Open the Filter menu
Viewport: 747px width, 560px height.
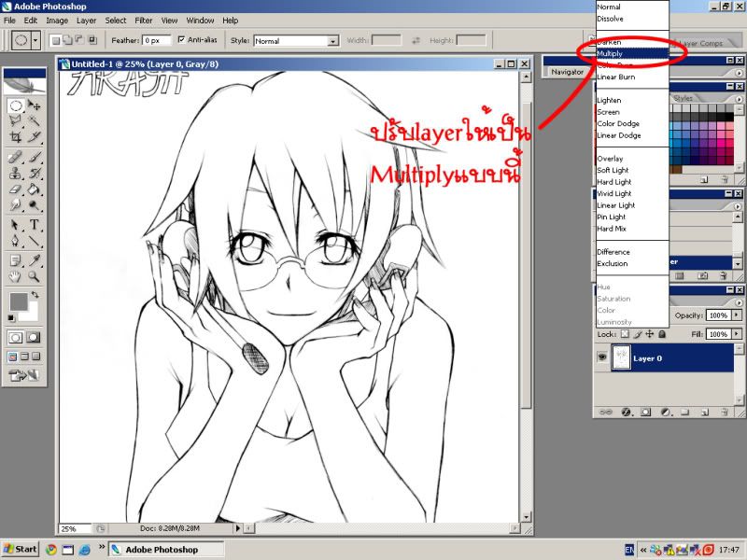coord(144,21)
